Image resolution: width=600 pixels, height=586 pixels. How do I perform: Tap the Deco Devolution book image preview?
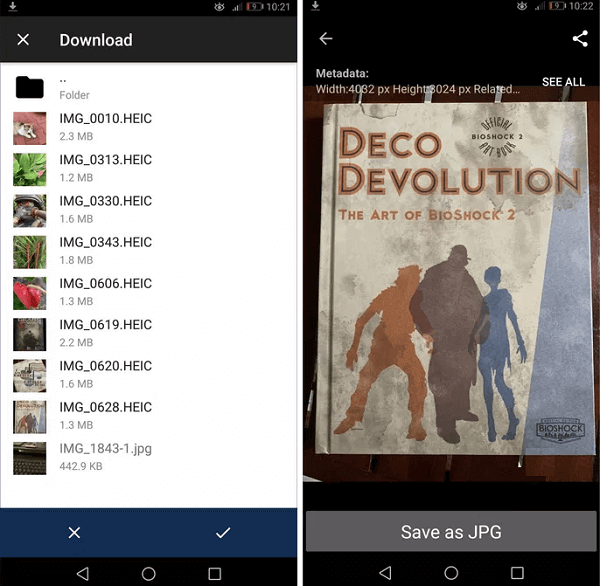[451, 283]
